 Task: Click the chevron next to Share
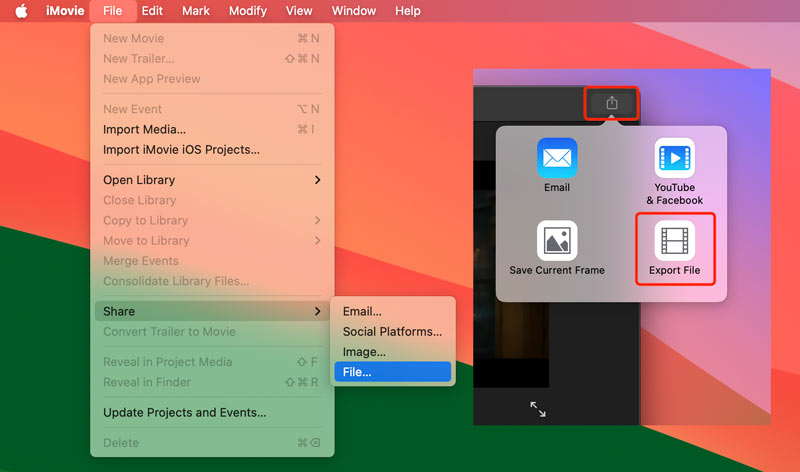tap(317, 311)
